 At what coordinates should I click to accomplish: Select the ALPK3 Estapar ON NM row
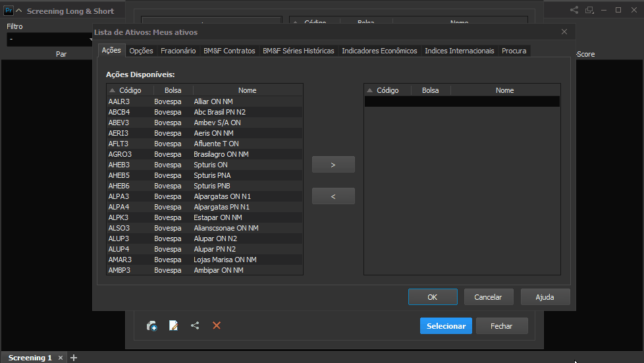coord(205,217)
